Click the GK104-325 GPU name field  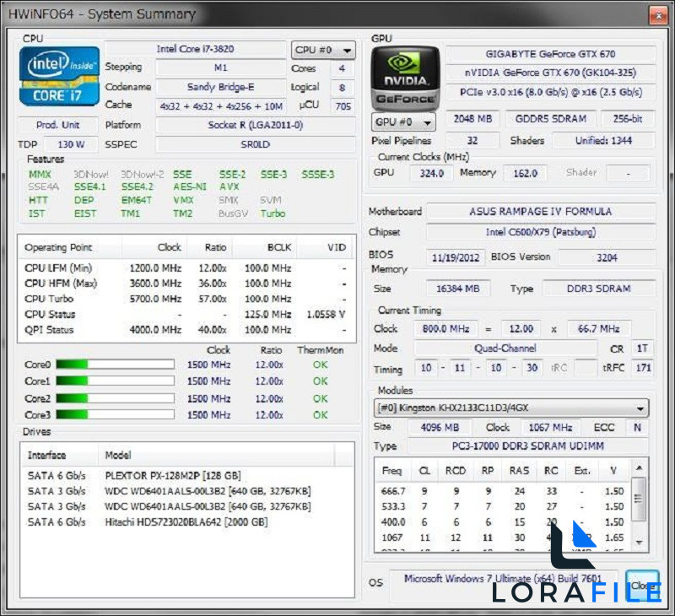pyautogui.click(x=551, y=73)
